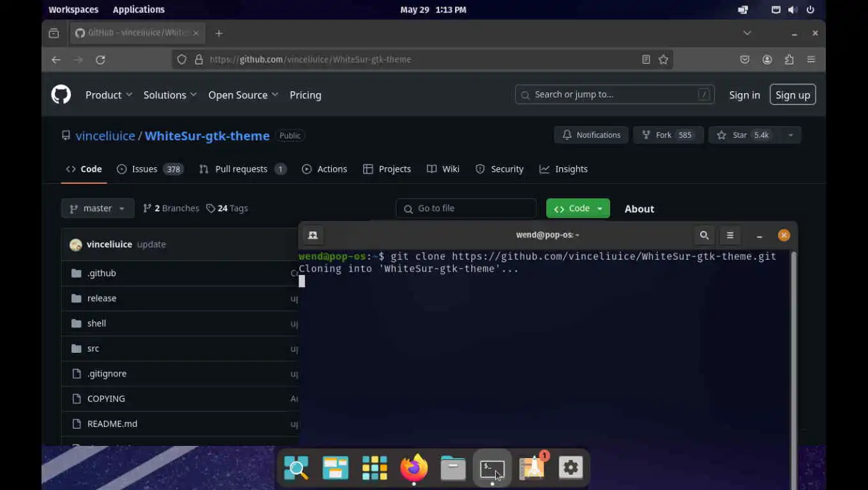
Task: Expand the Star lists dropdown arrow
Action: 791,135
